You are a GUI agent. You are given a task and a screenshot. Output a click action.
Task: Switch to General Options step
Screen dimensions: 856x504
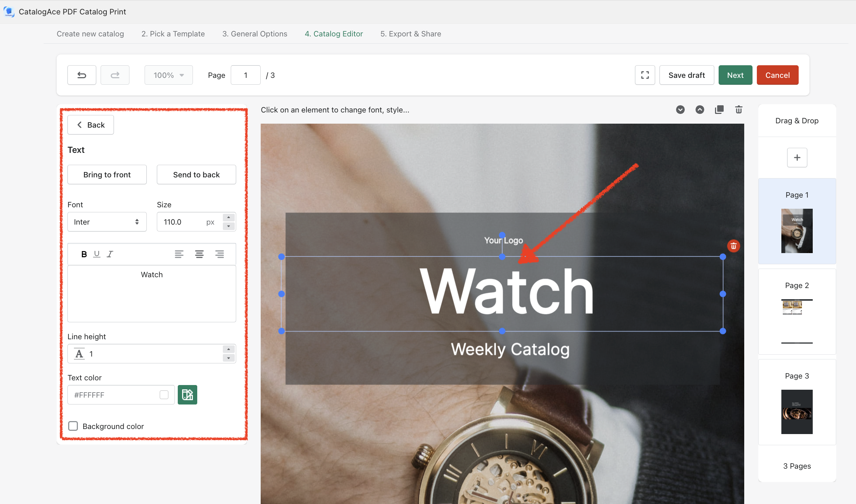click(x=255, y=34)
